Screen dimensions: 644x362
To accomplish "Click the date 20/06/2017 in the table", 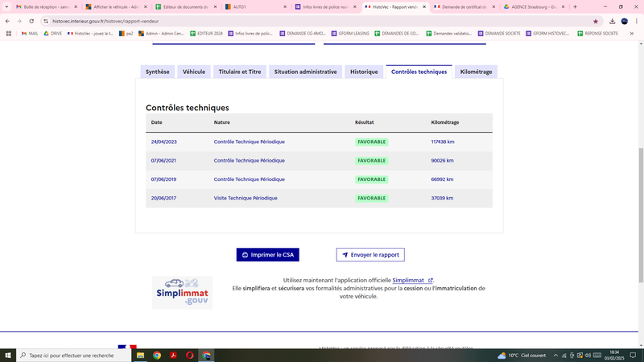I will [163, 198].
